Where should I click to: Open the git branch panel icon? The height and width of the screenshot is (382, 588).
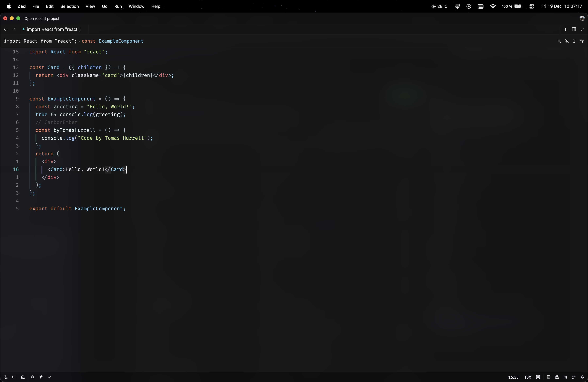coord(574,377)
